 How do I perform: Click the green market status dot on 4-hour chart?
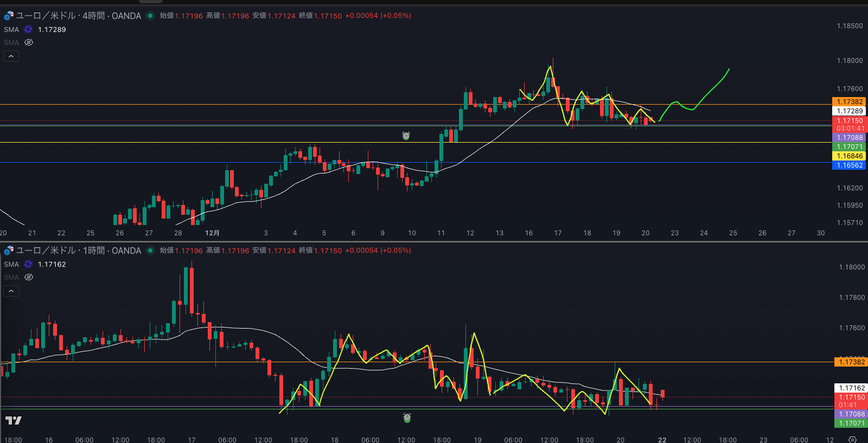150,16
